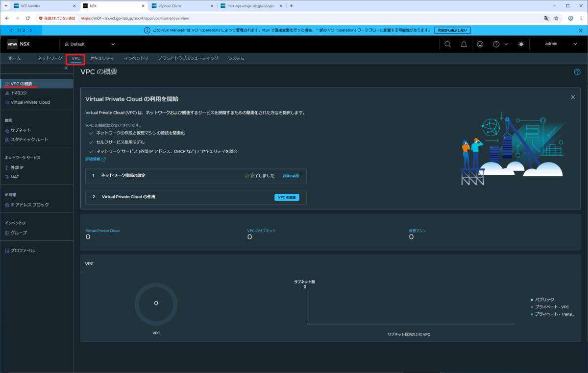
Task: Select the セキュリティ tab
Action: (x=102, y=58)
